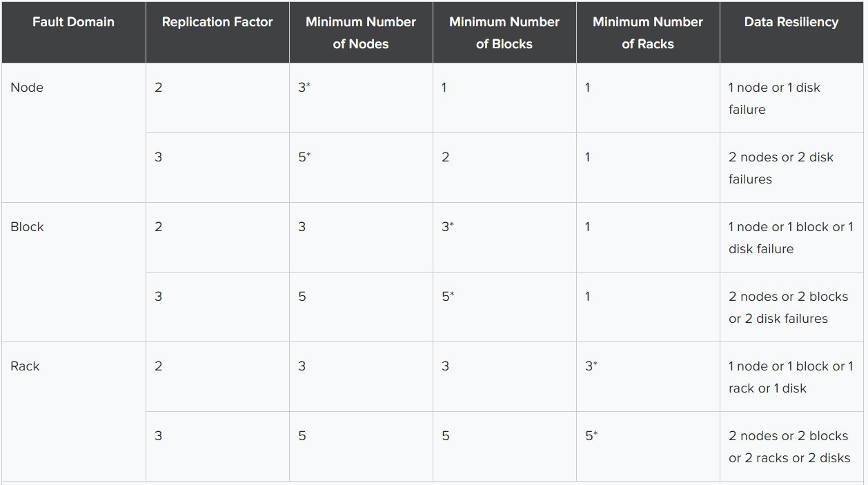
Task: Click the Fault Domain column header
Action: pos(73,22)
